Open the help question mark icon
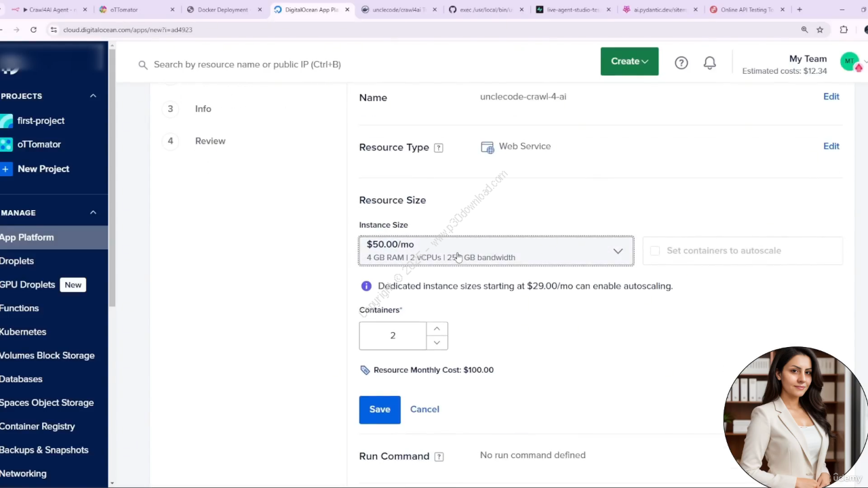 (x=681, y=62)
